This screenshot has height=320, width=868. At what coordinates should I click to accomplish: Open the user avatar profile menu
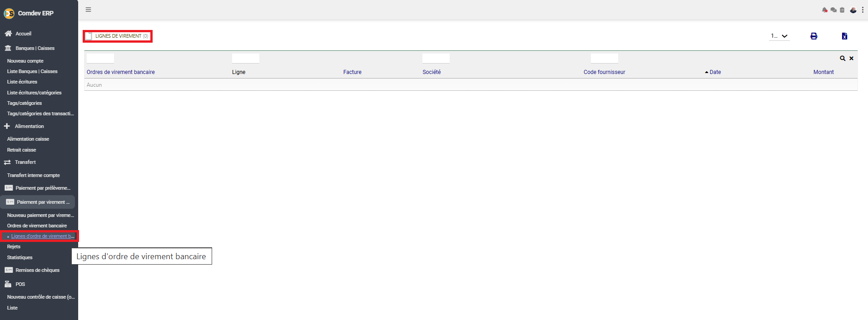853,10
